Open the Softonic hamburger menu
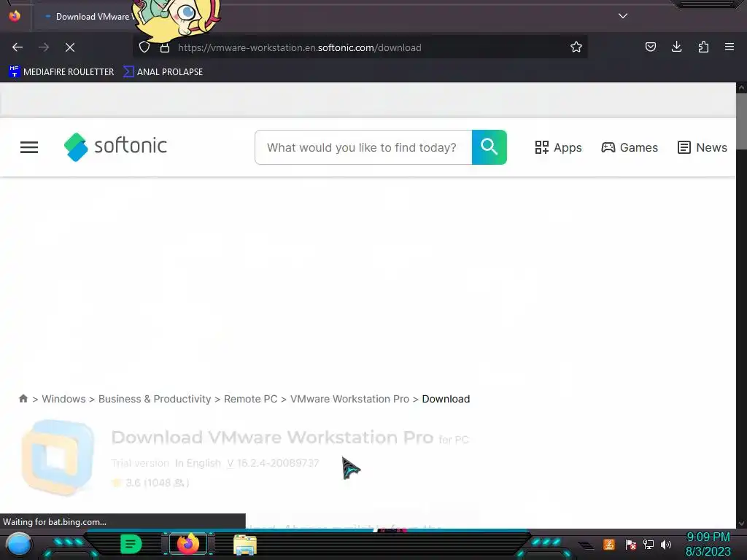This screenshot has width=747, height=560. pyautogui.click(x=29, y=147)
